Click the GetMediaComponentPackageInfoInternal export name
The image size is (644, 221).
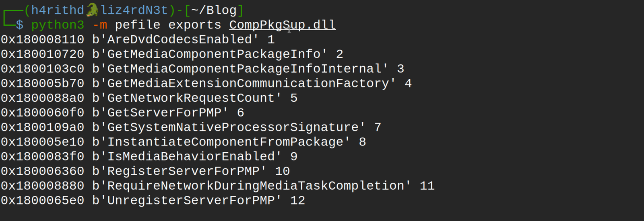pyautogui.click(x=244, y=69)
